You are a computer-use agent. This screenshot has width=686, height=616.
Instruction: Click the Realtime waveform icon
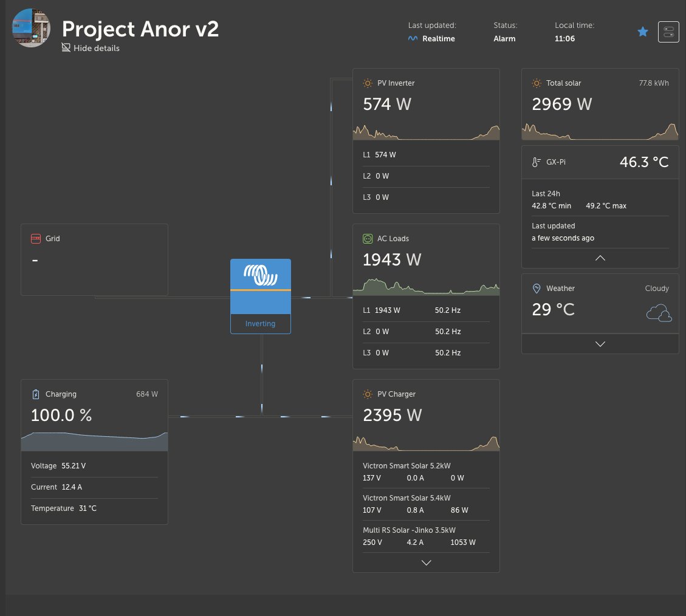coord(413,38)
